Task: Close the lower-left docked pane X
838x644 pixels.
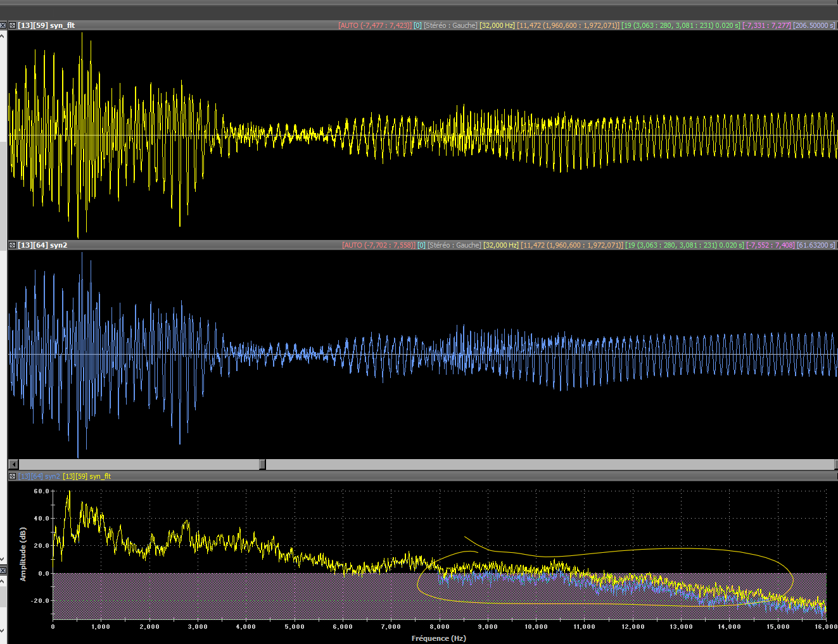Action: click(3, 571)
